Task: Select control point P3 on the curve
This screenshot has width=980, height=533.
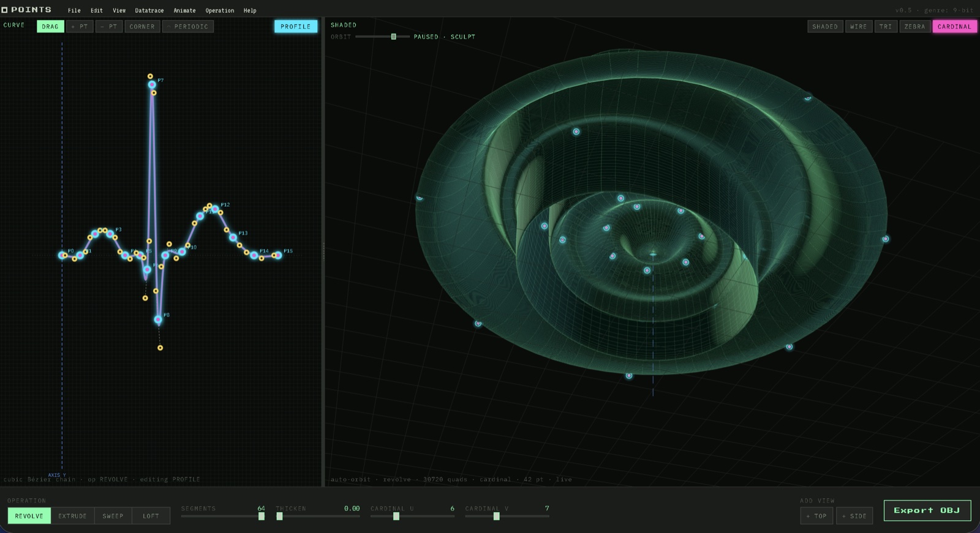Action: tap(110, 234)
